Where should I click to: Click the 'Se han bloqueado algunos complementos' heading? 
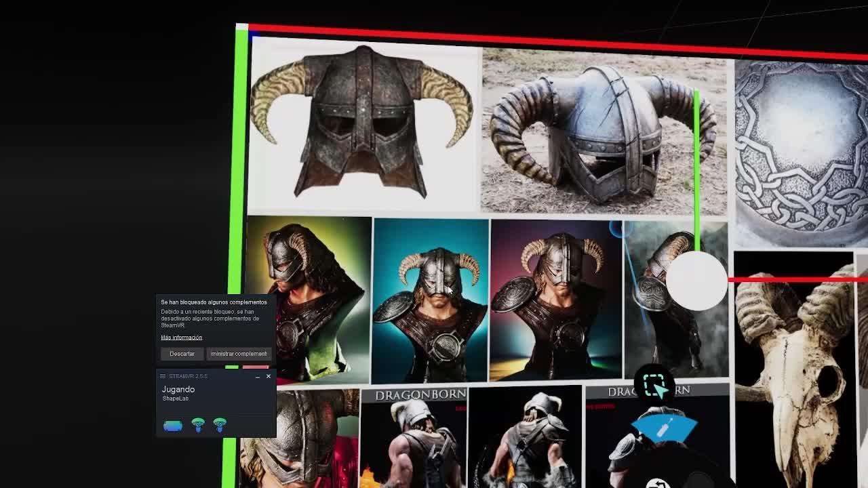coord(214,302)
